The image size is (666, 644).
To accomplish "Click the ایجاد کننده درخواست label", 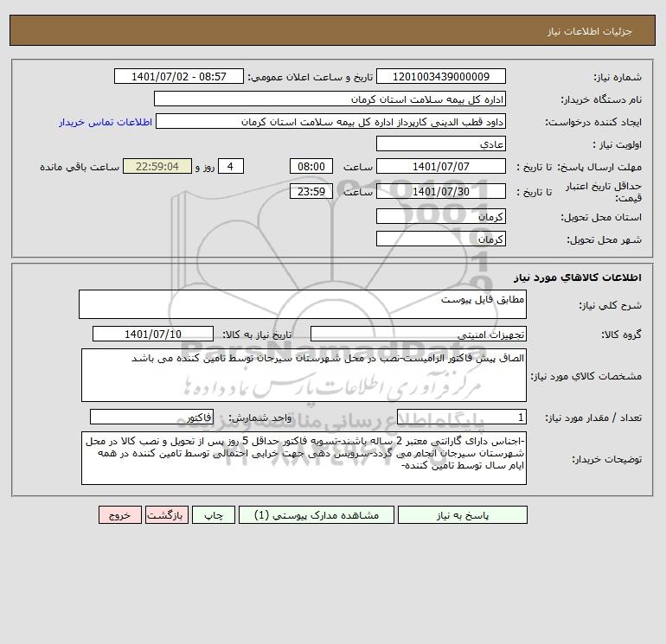I will 593,122.
